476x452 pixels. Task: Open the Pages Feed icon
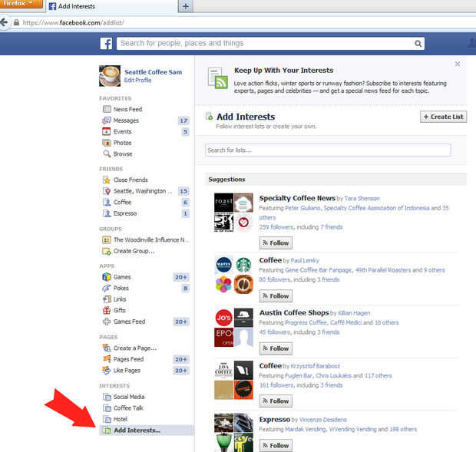point(107,359)
